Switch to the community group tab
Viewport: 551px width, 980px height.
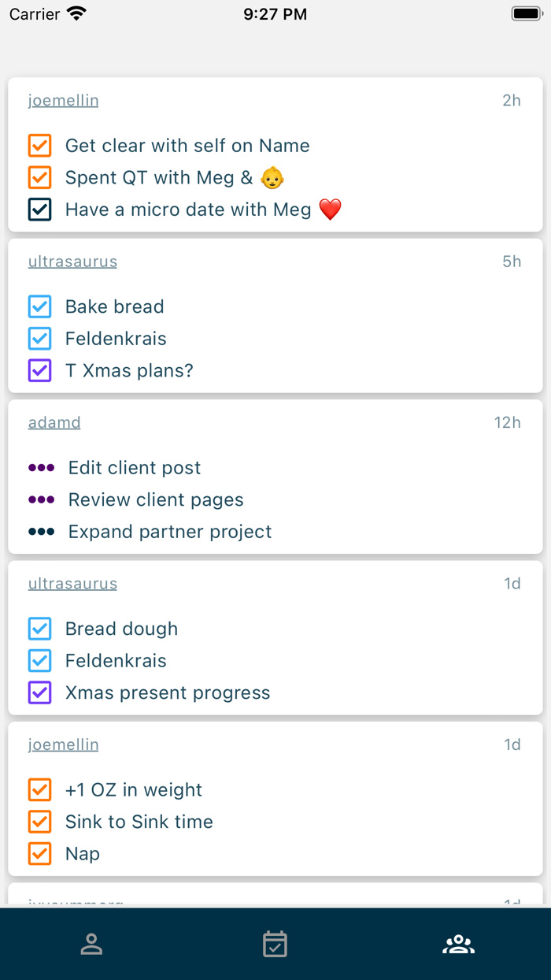(458, 944)
